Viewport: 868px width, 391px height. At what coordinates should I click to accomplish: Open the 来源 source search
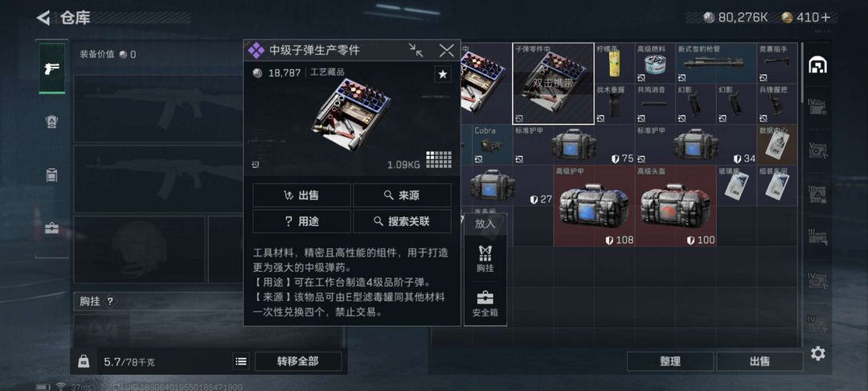point(402,195)
